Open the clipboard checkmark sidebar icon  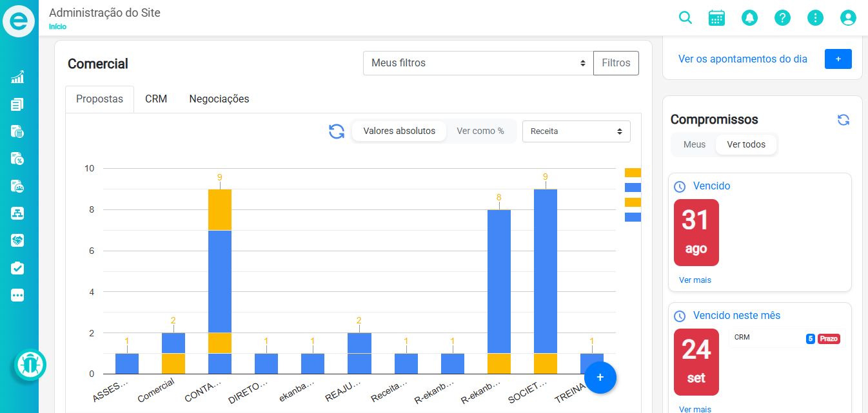[17, 268]
